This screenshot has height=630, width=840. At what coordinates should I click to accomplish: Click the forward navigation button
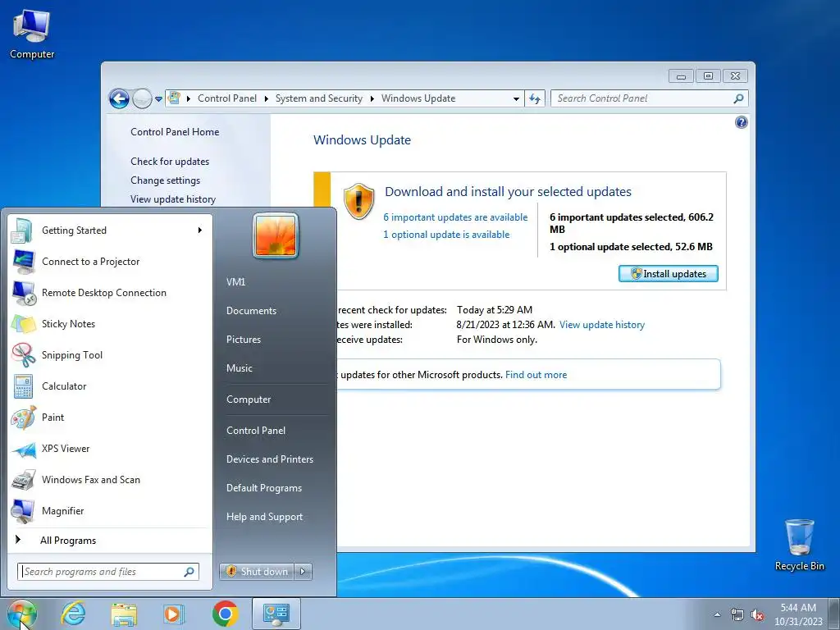142,98
